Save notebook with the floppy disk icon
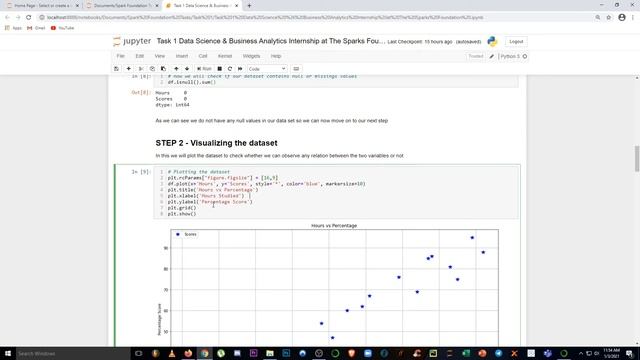The height and width of the screenshot is (360, 640). [116, 69]
